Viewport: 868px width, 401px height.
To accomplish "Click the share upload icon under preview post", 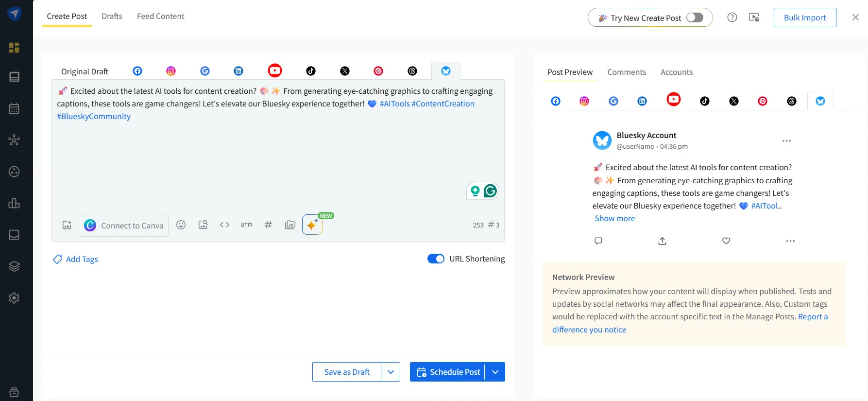I will click(662, 241).
